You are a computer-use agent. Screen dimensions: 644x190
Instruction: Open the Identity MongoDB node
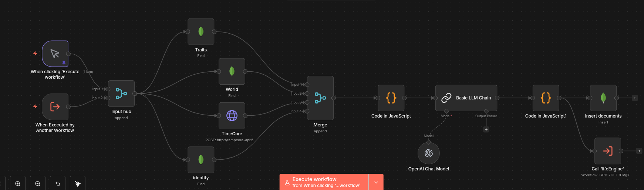pyautogui.click(x=201, y=160)
